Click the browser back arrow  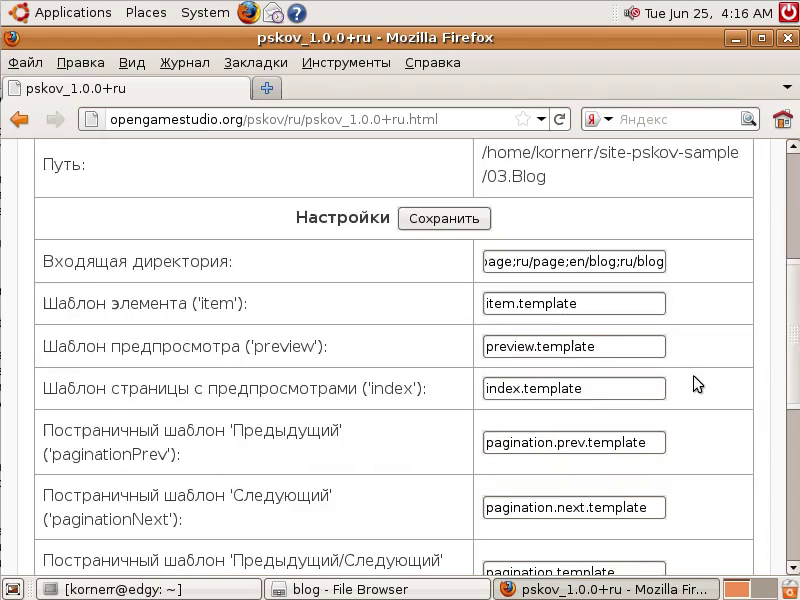click(x=19, y=119)
